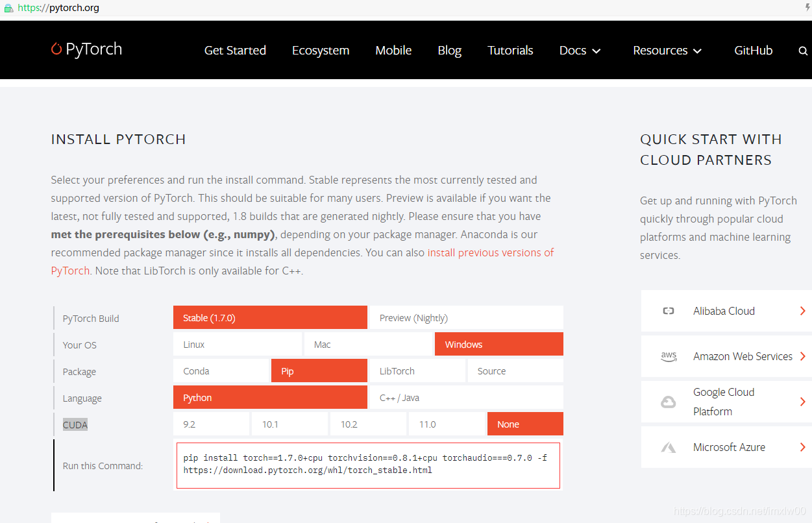This screenshot has width=812, height=523.
Task: Click the PyTorch flame logo
Action: click(56, 49)
